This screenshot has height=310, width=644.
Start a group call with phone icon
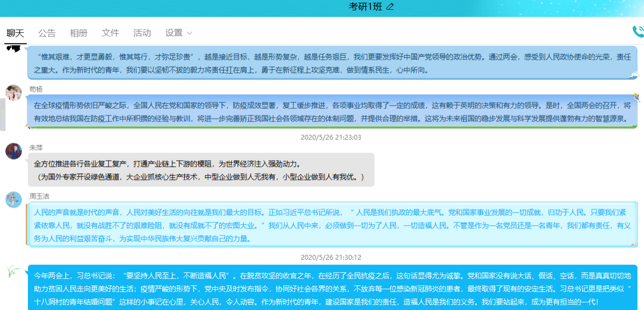coord(638,32)
